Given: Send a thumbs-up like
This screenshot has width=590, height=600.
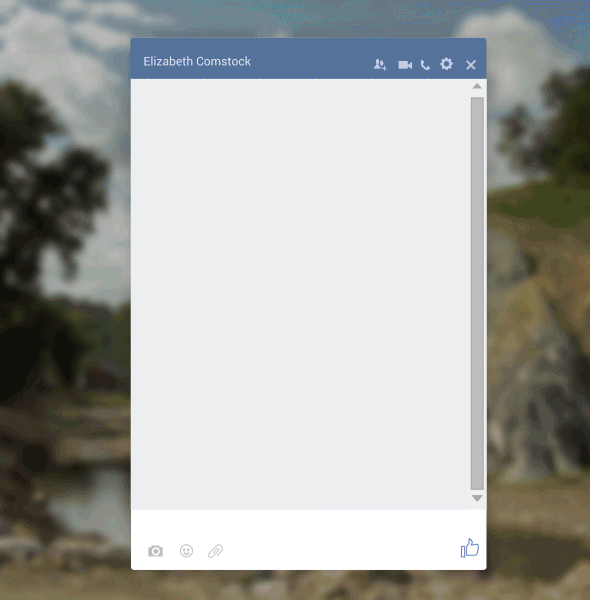Looking at the screenshot, I should [469, 548].
